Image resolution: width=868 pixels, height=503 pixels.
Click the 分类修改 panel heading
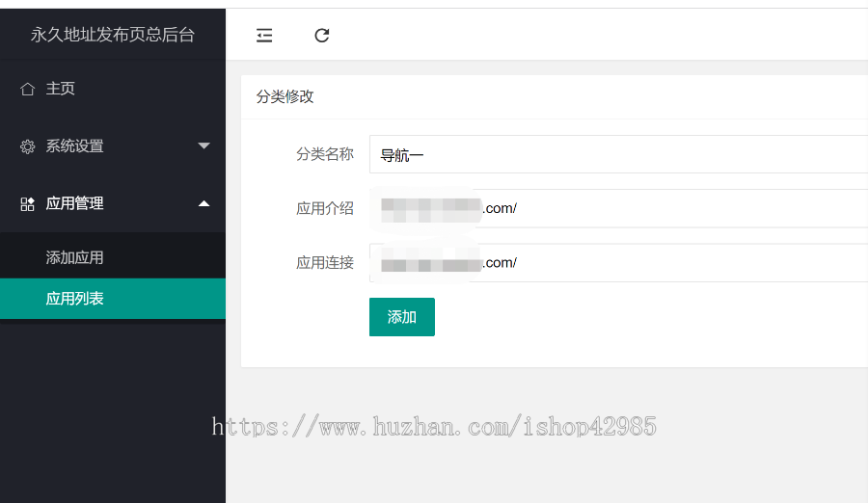coord(285,96)
